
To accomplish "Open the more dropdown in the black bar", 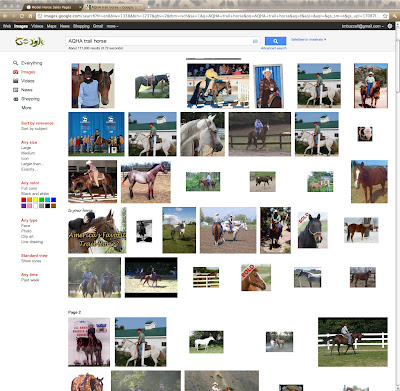I will (x=112, y=26).
